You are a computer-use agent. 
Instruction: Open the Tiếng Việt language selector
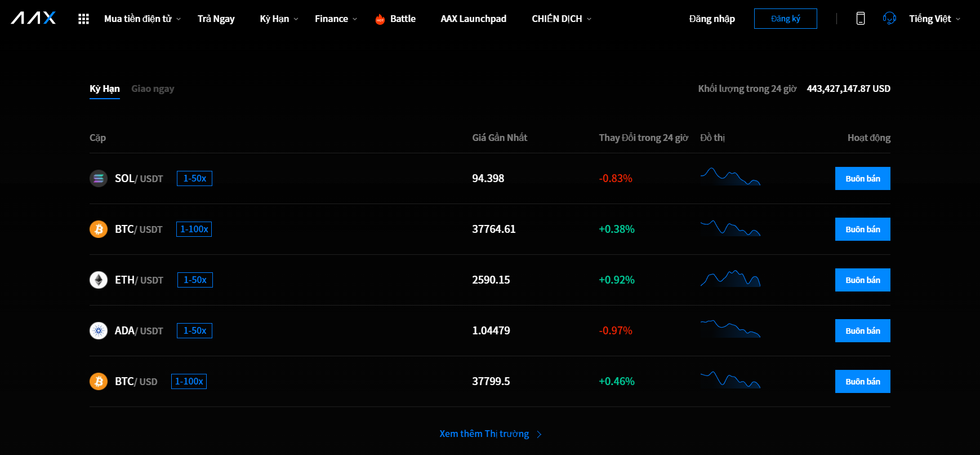tap(934, 19)
